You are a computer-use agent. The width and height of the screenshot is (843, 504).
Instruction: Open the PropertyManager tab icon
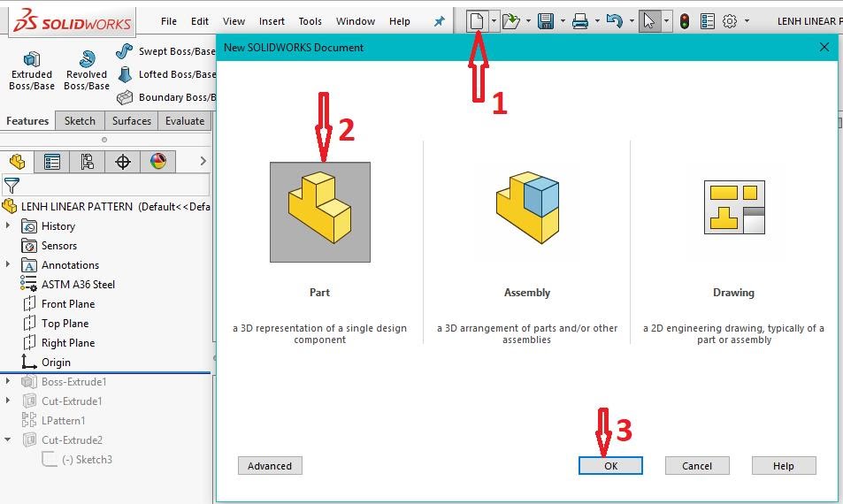point(52,161)
